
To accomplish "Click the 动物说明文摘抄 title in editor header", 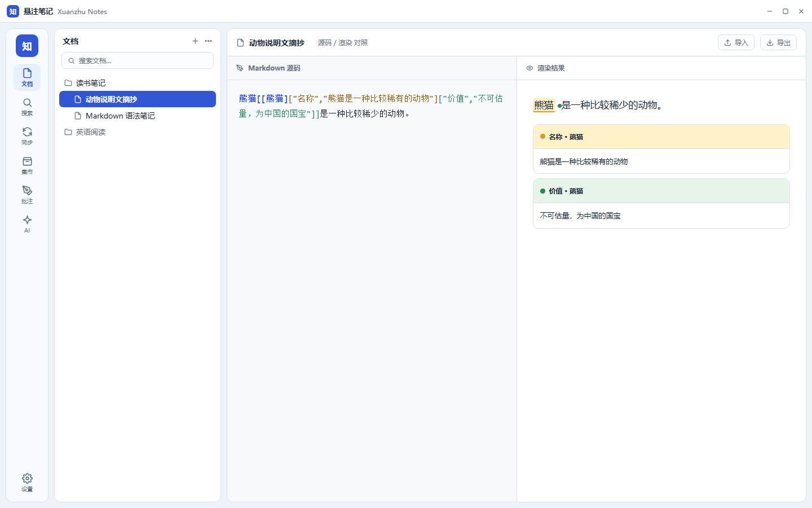I will [277, 43].
